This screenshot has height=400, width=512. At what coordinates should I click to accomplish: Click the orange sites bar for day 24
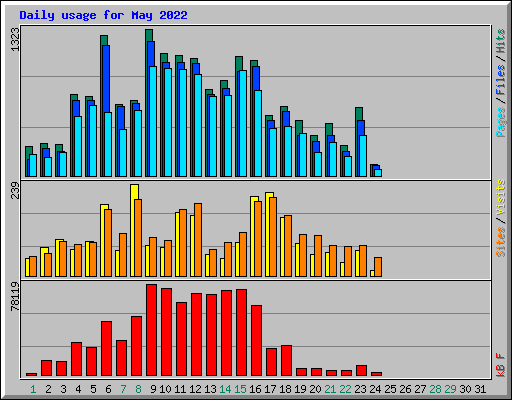tap(378, 267)
